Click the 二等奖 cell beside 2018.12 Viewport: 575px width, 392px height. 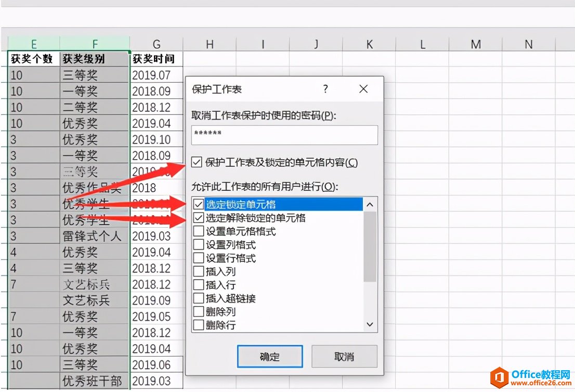pyautogui.click(x=95, y=107)
